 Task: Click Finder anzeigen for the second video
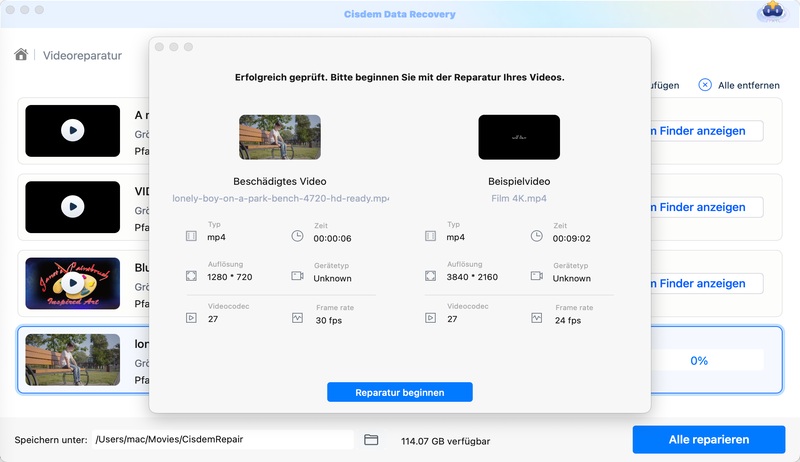click(707, 207)
